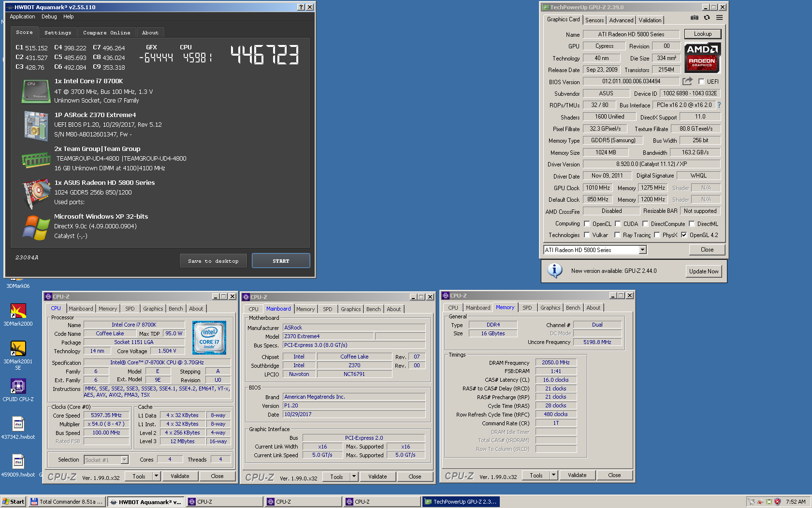
Task: Click the graphics card icon in Aquamark
Action: (x=36, y=193)
